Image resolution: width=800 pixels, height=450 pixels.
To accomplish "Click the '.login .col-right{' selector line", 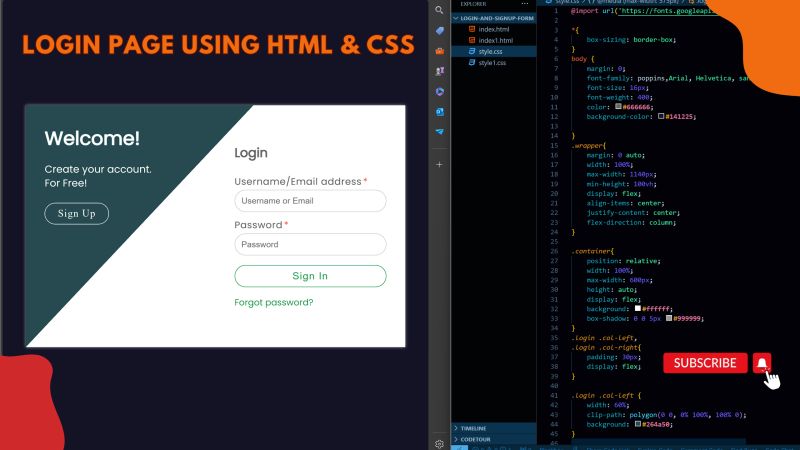I will point(606,347).
